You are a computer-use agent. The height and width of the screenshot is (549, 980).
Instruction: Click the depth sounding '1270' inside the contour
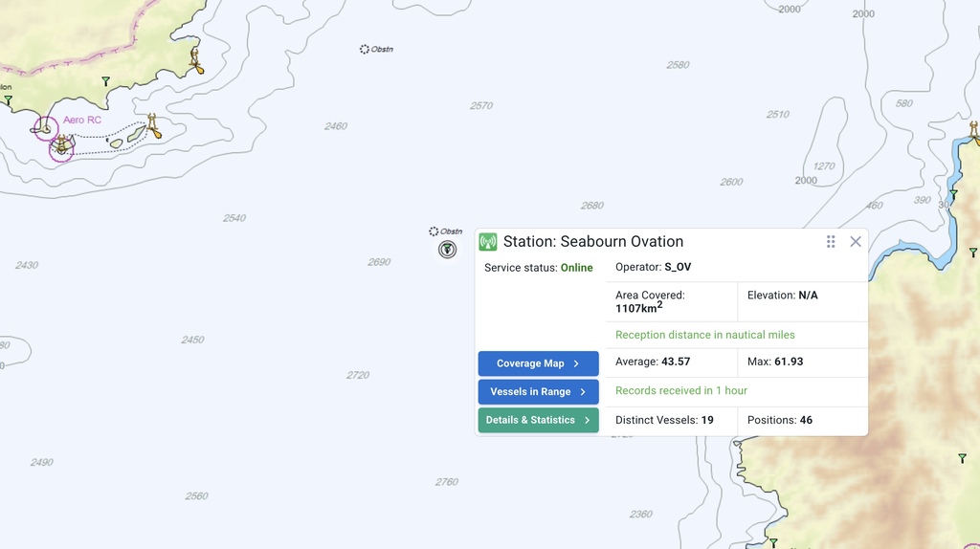824,166
